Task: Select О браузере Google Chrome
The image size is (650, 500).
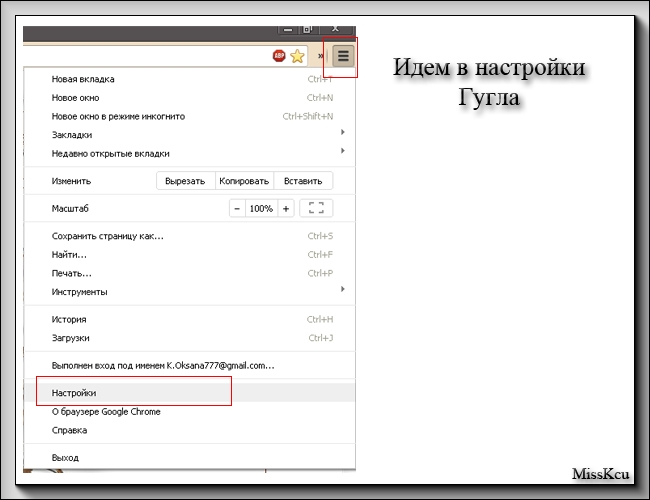Action: (190, 412)
